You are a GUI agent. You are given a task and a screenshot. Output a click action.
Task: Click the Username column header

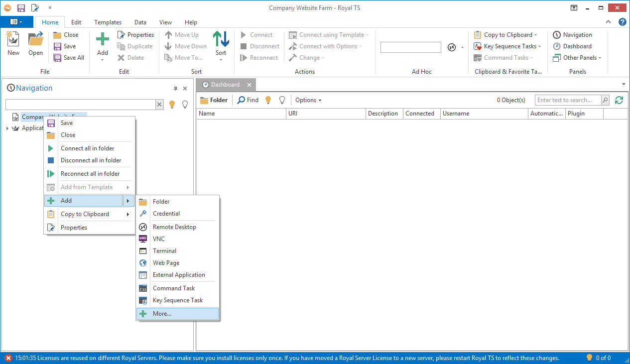(456, 114)
